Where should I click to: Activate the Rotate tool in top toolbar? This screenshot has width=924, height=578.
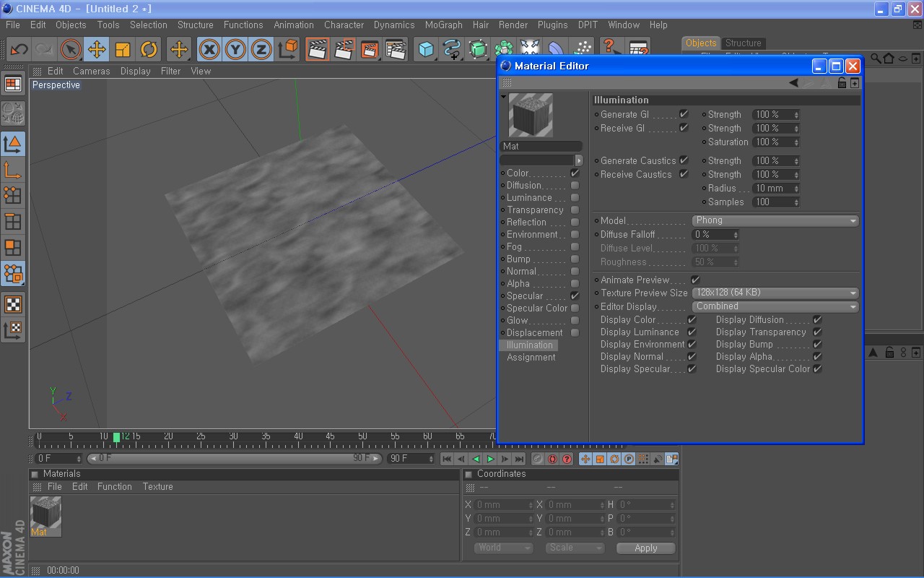click(x=149, y=50)
